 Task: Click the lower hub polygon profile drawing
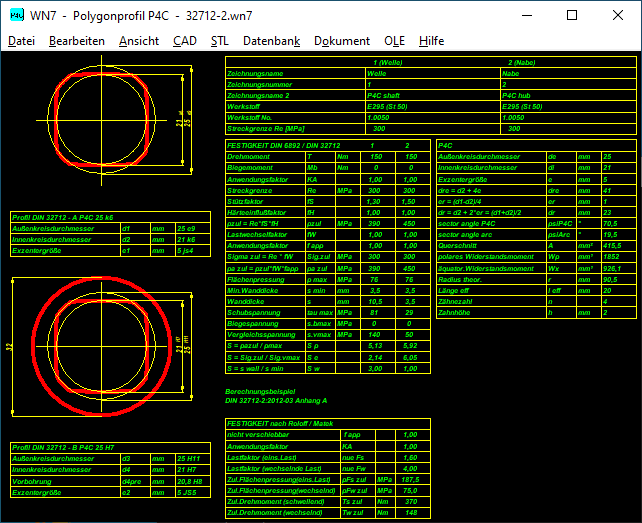(99, 347)
